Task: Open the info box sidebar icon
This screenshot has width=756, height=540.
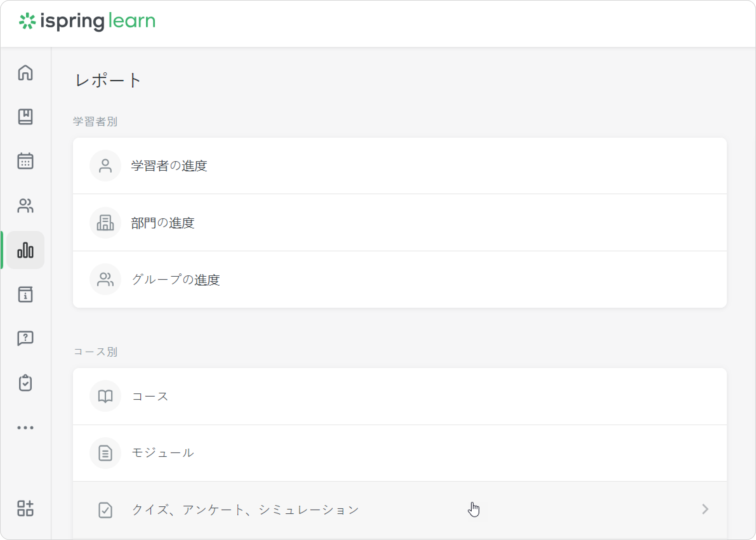Action: tap(25, 294)
